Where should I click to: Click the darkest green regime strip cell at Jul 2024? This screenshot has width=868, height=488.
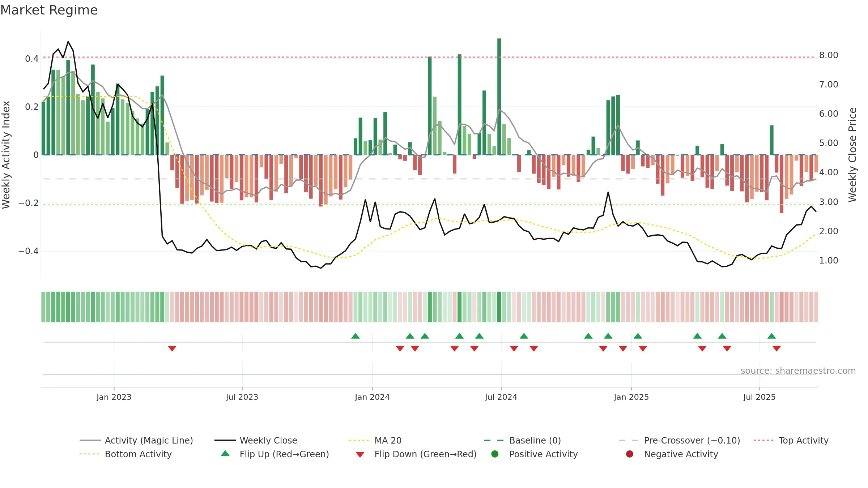[499, 307]
